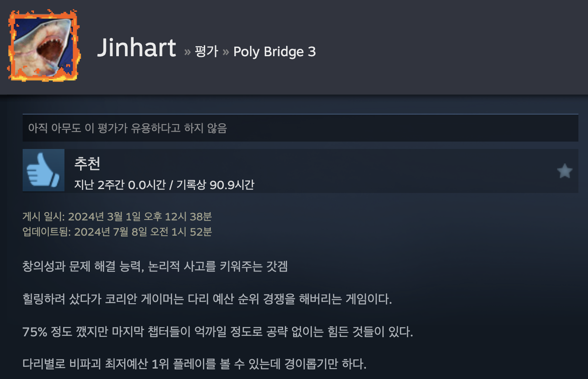Click the » separator before Poly Bridge 3

226,52
